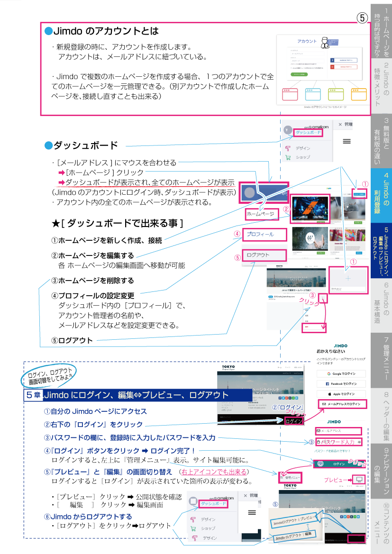Click the パスワードをお忘れですか? link

click(x=332, y=451)
